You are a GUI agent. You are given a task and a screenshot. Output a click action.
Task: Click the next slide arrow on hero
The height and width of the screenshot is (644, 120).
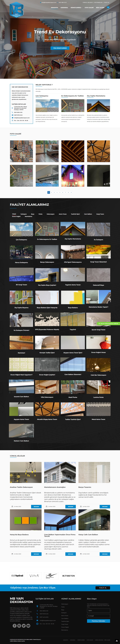point(118,39)
